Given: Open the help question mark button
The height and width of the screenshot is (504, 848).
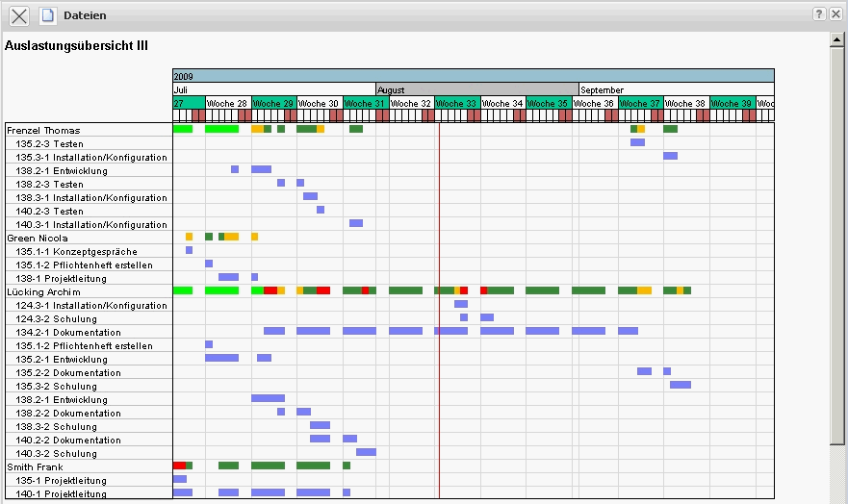Looking at the screenshot, I should pos(819,14).
